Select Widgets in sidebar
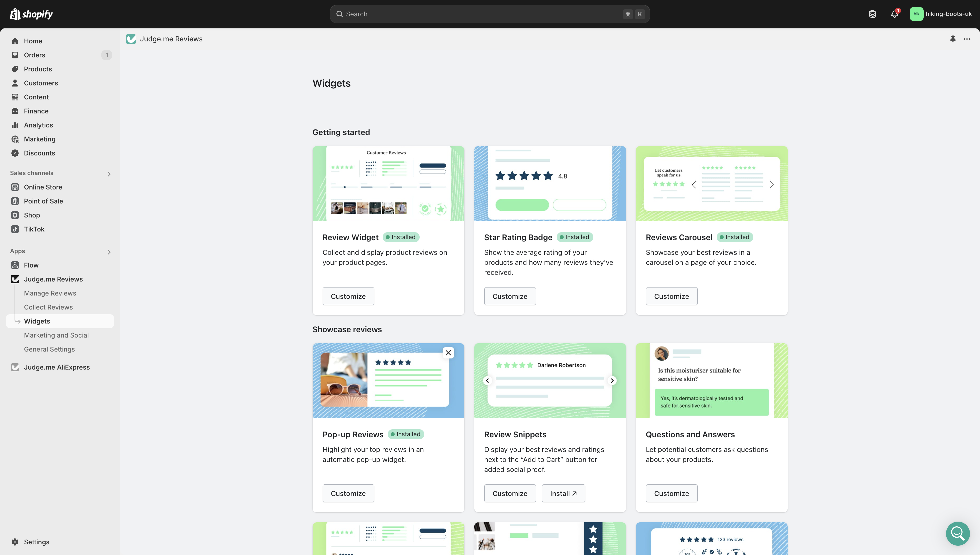Screen dimensions: 980x555 pos(60,321)
